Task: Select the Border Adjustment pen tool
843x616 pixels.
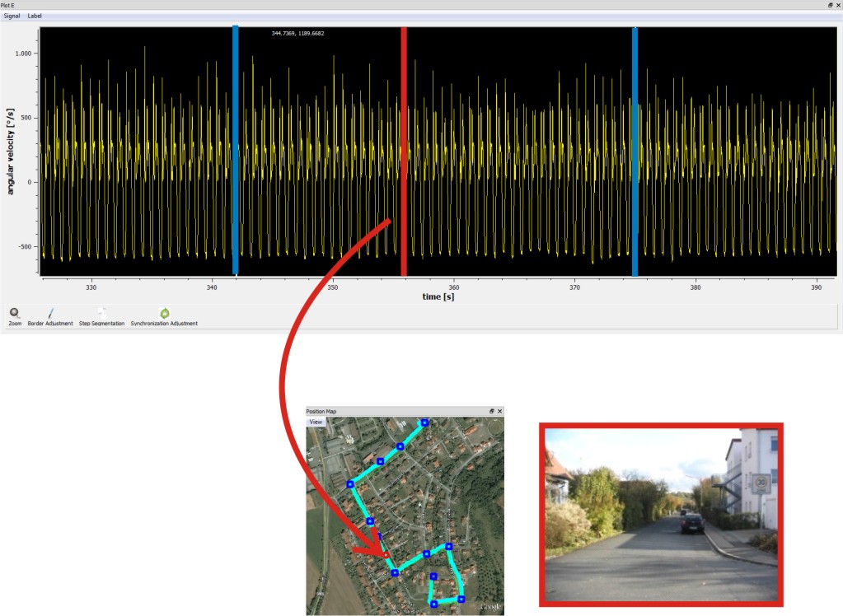Action: coord(49,313)
